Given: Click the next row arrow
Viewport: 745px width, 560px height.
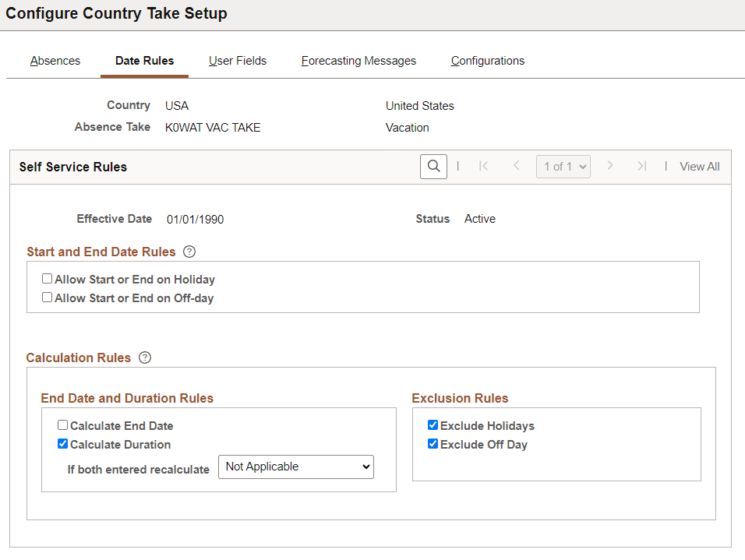Looking at the screenshot, I should click(x=610, y=166).
